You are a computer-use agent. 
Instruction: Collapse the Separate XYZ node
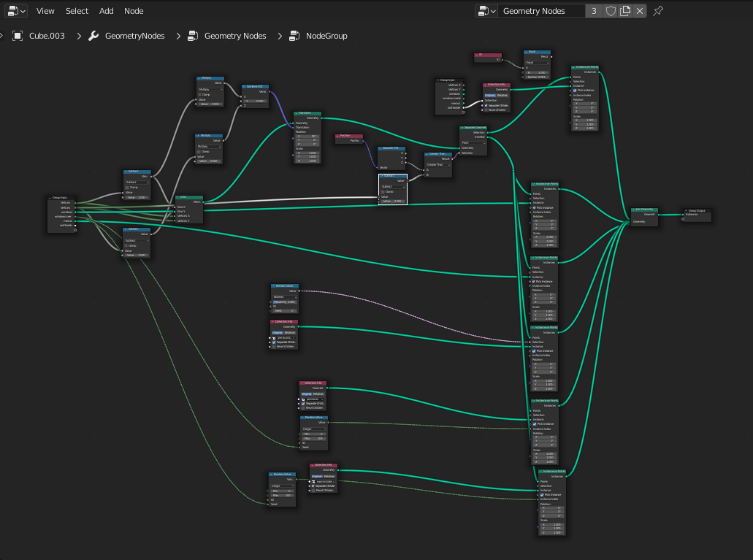pos(381,148)
